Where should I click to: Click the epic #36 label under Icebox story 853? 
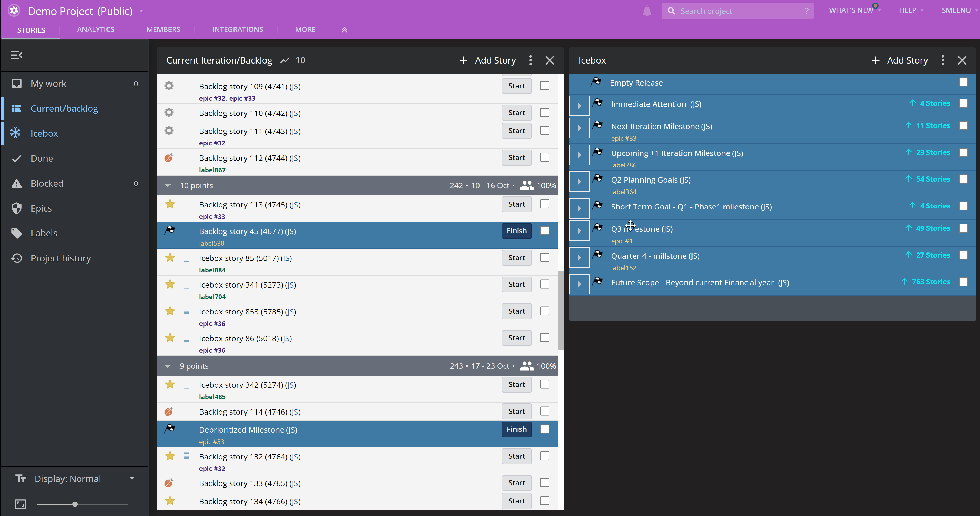tap(212, 323)
